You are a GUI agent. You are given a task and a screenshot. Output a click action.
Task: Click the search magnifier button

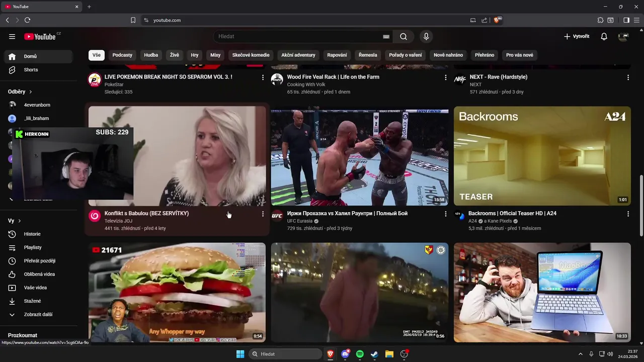coord(404,36)
